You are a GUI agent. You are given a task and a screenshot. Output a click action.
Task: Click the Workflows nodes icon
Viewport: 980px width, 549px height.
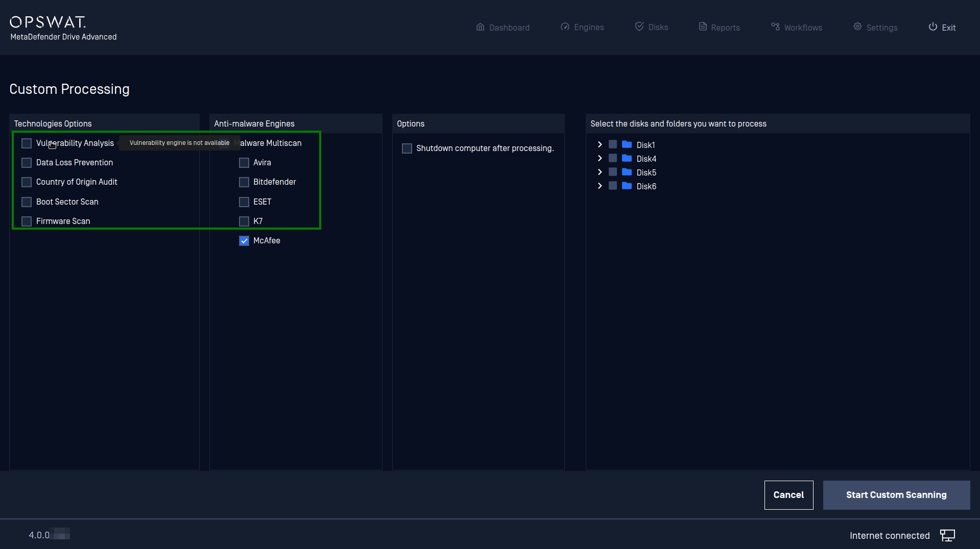coord(775,27)
